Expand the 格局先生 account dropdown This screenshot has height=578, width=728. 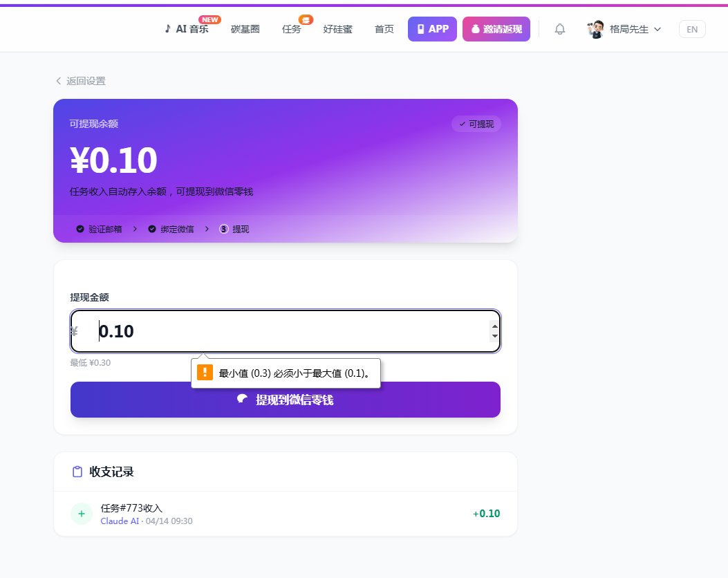657,29
